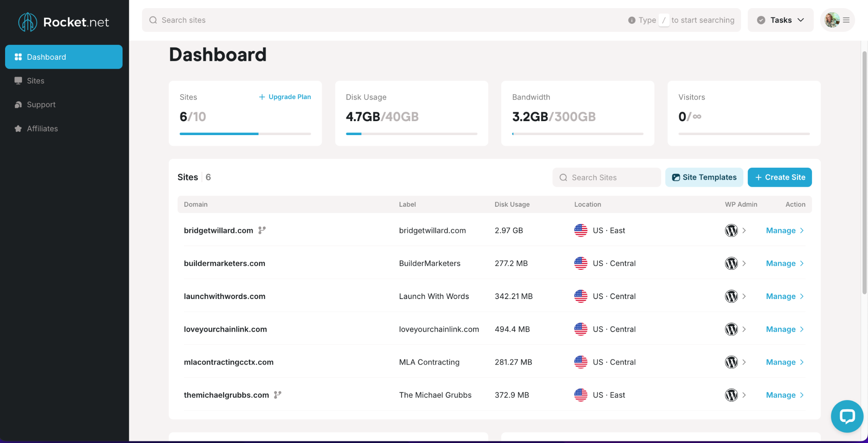Click Location column header
The image size is (868, 443).
click(587, 204)
